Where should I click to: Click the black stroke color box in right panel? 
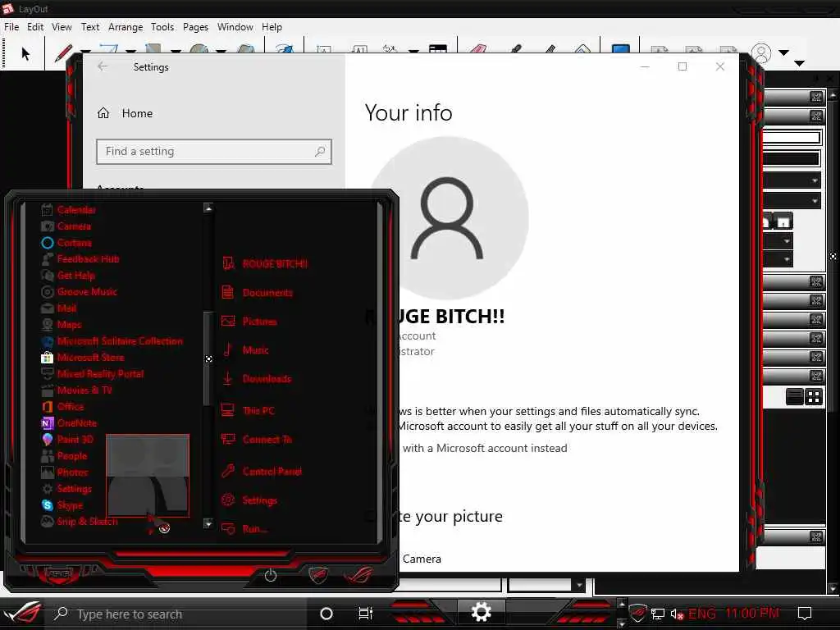pos(792,158)
